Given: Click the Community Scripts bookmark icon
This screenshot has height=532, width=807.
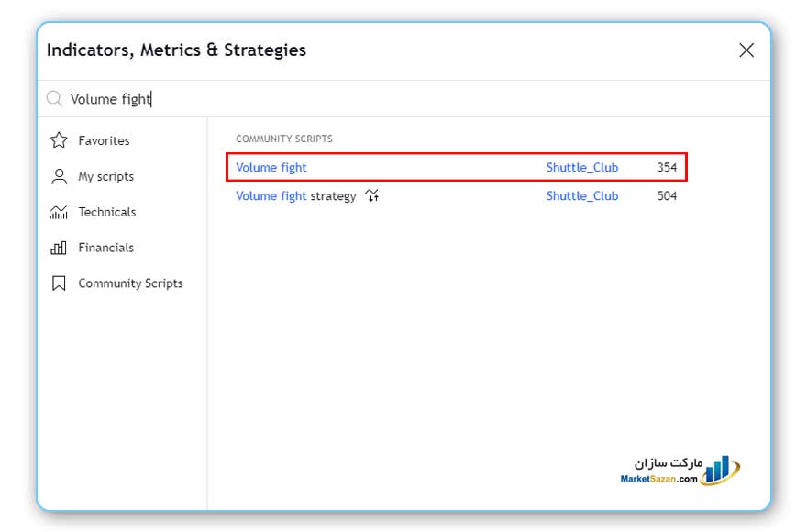Looking at the screenshot, I should 60,283.
